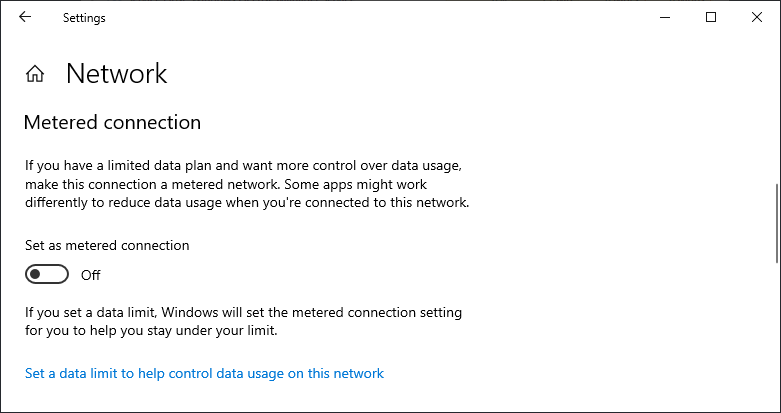This screenshot has height=413, width=781.
Task: Close the Settings window
Action: point(757,17)
